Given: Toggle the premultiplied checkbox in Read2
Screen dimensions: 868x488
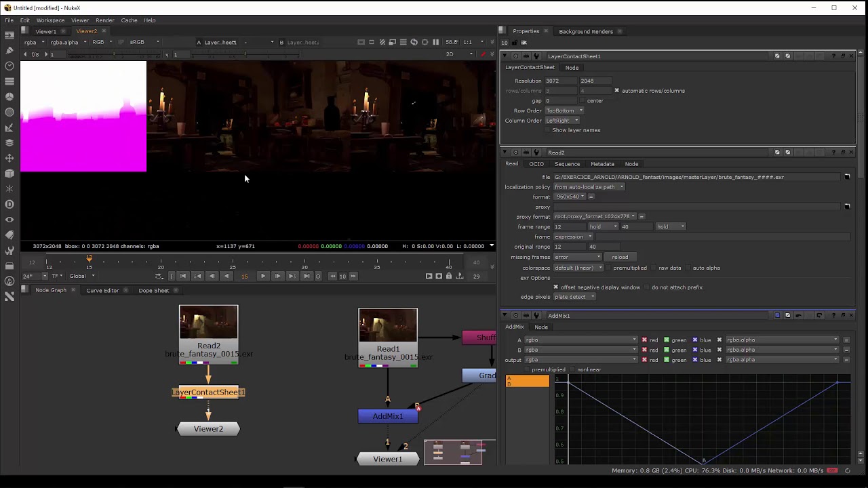Looking at the screenshot, I should point(608,268).
